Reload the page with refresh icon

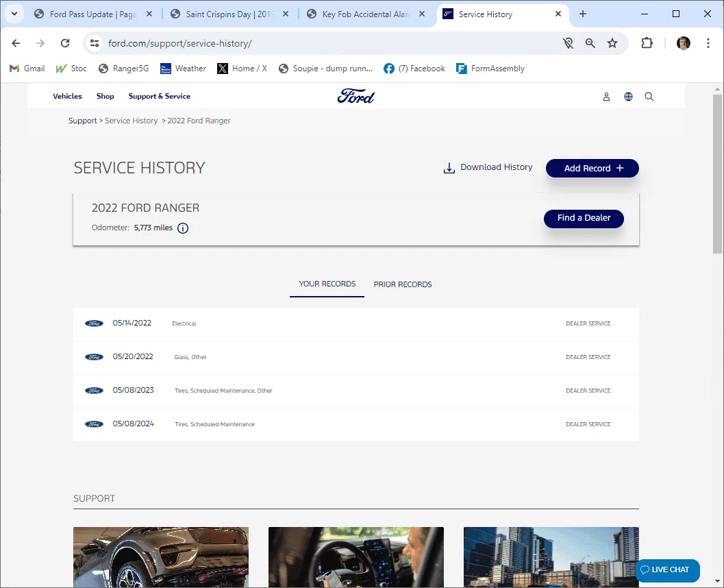[x=65, y=43]
